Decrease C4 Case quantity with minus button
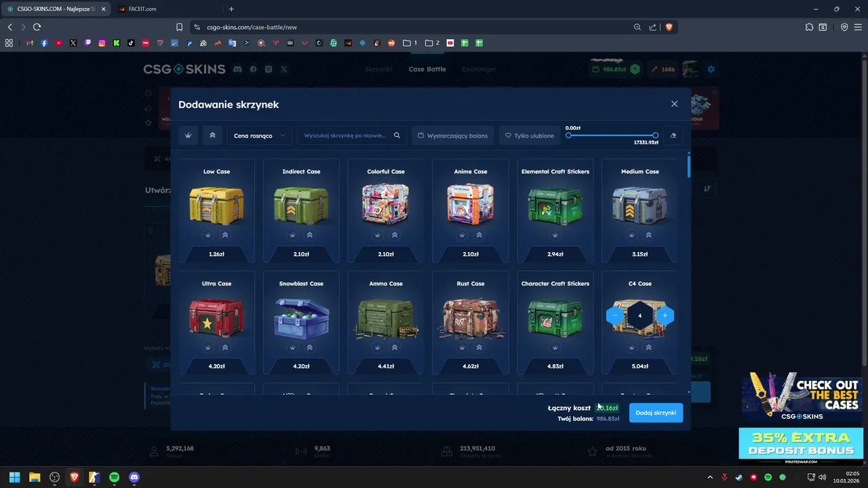 click(615, 316)
